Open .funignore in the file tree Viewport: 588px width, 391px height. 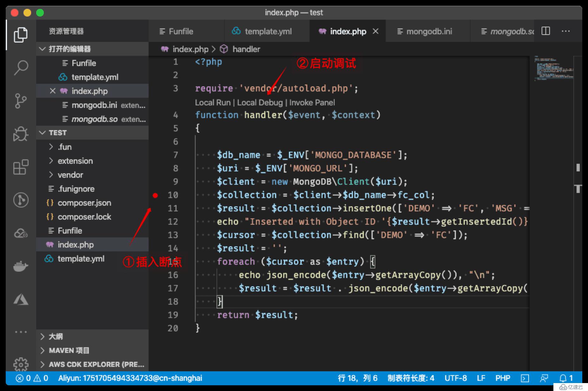(92, 189)
